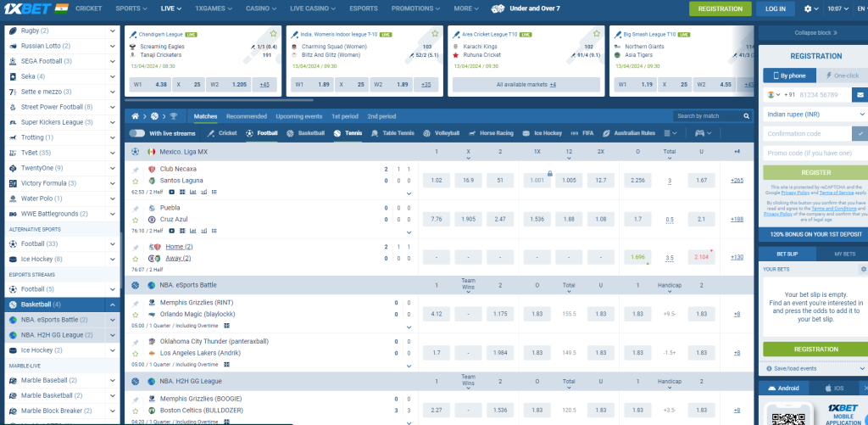Click the search magnifier in Search by match
Viewport: 868px width, 425px height.
[746, 116]
